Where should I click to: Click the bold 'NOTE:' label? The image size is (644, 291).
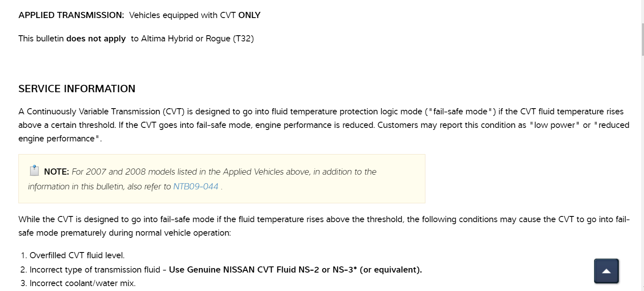56,172
